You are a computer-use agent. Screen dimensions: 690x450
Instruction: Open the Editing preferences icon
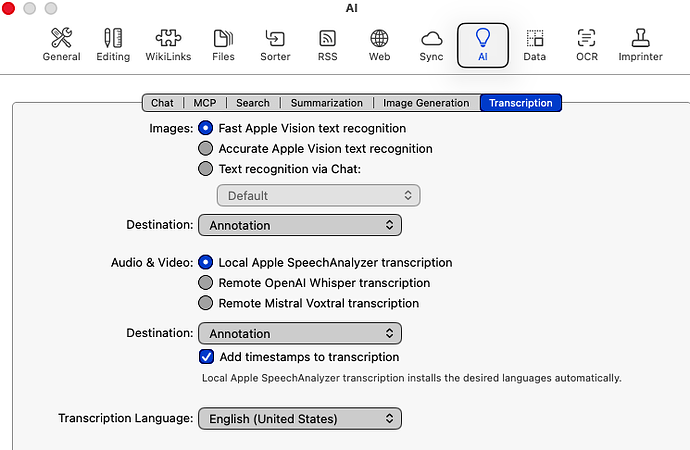[x=113, y=45]
